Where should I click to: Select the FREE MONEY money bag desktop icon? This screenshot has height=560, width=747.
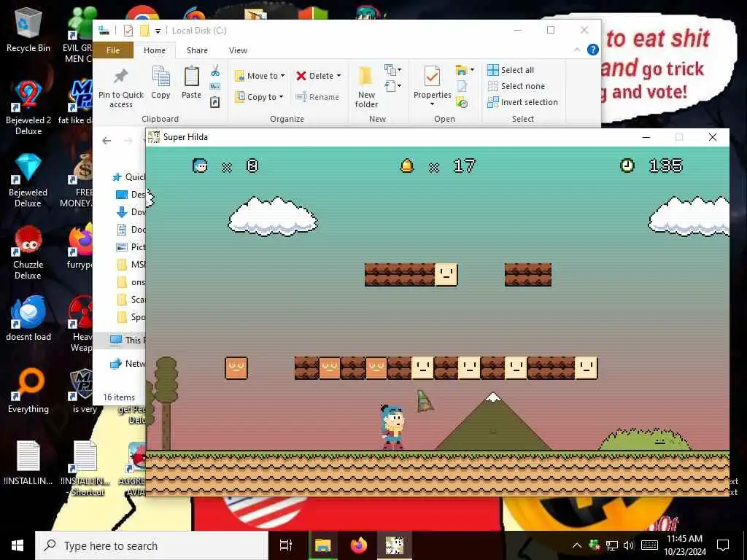click(x=82, y=181)
